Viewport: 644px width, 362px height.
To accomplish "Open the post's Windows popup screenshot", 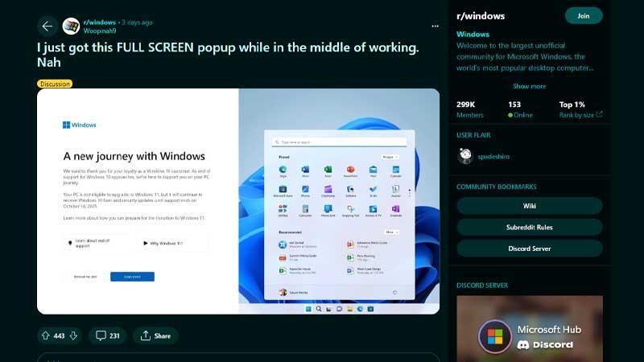I will pyautogui.click(x=238, y=201).
